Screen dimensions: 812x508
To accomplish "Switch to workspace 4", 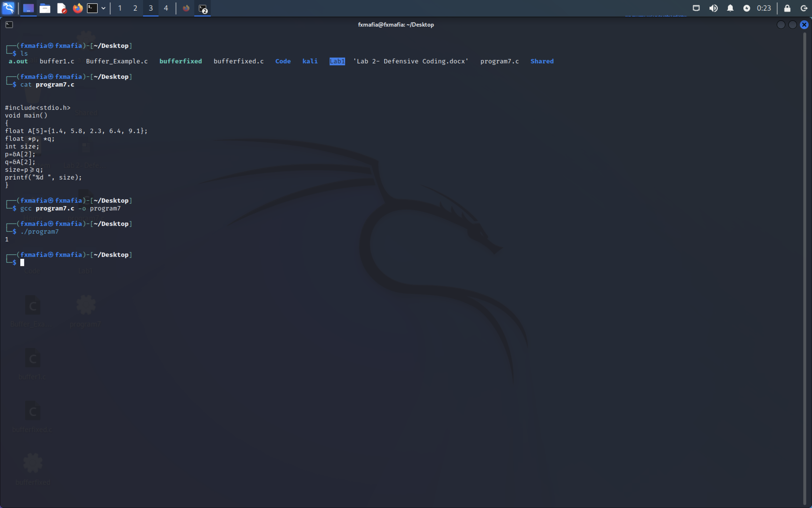I will click(166, 8).
